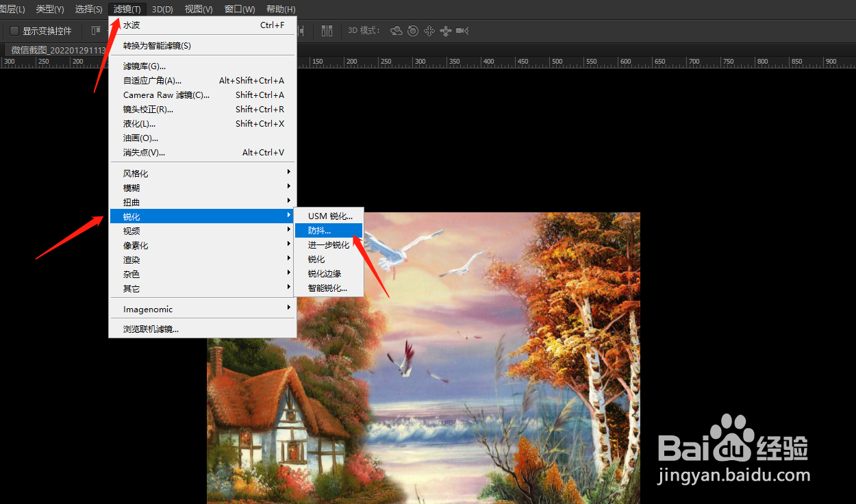Open 智能锐化... in submenu
Image resolution: width=856 pixels, height=504 pixels.
click(x=329, y=288)
